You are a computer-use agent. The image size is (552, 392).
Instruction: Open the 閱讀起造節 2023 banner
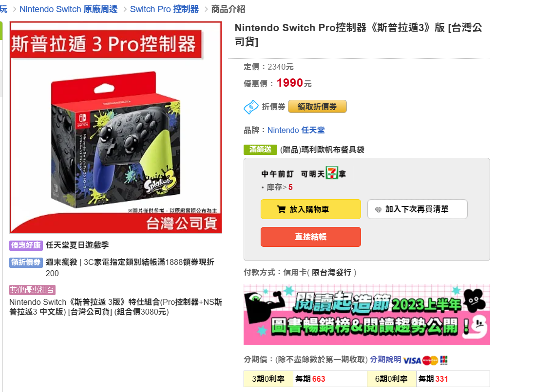tap(366, 314)
